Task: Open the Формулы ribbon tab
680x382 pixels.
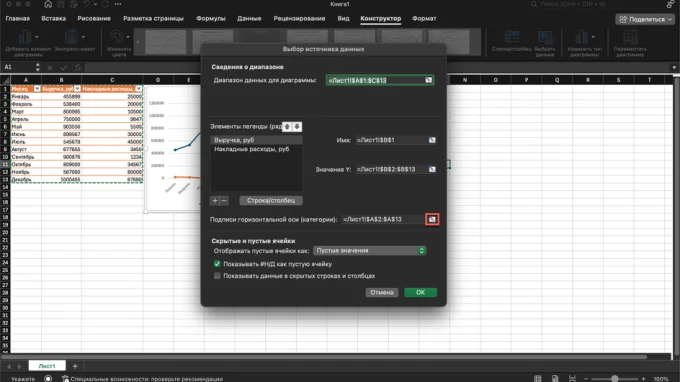Action: click(x=211, y=19)
